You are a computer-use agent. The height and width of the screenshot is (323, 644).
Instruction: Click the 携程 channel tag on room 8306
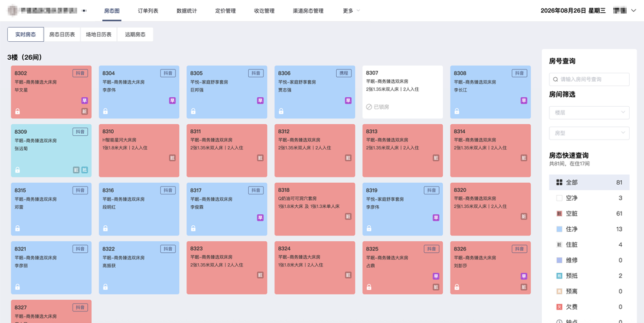pyautogui.click(x=344, y=73)
